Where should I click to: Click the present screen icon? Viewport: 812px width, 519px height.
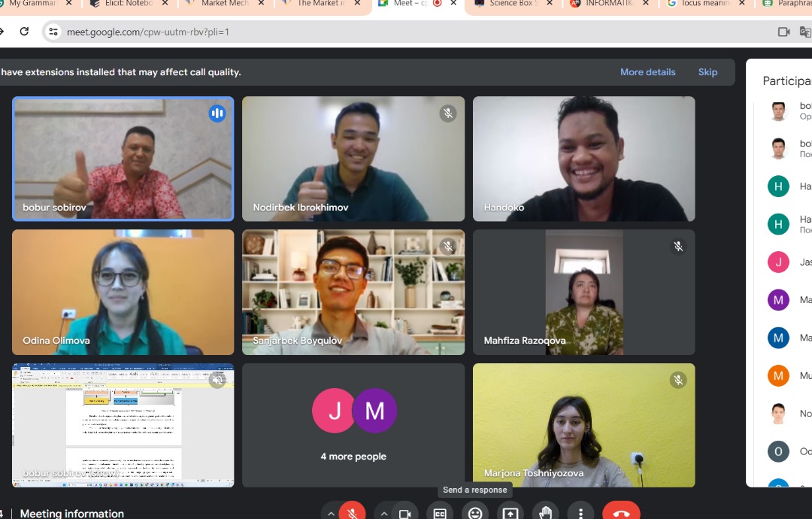pos(511,513)
